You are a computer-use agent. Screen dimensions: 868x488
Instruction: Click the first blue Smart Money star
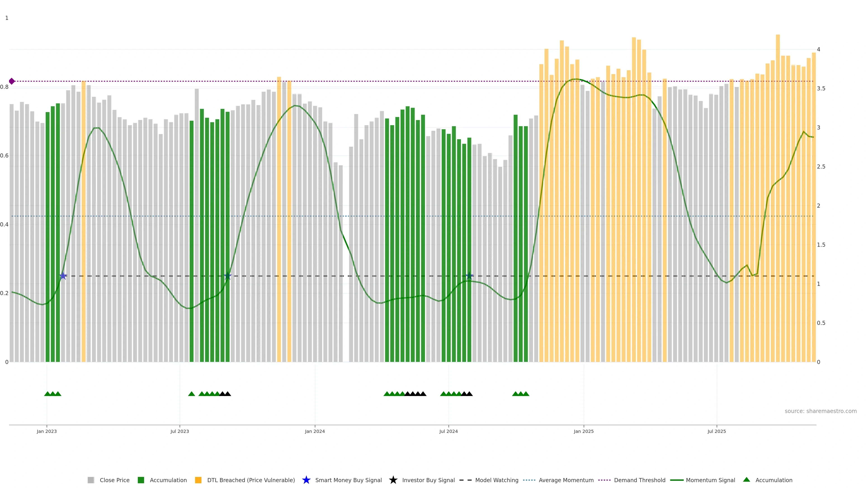tap(63, 276)
